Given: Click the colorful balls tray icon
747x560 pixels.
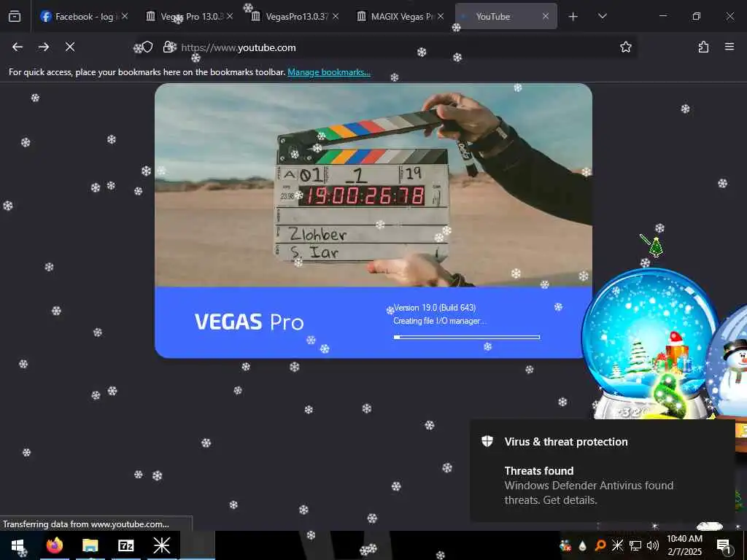Looking at the screenshot, I should pos(565,545).
